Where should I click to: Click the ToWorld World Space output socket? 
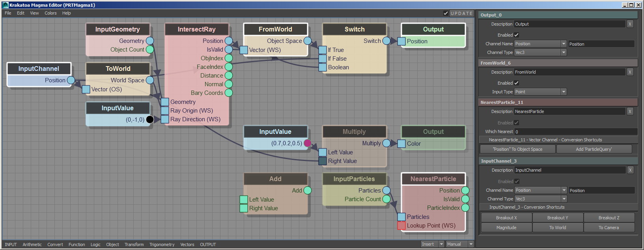(150, 80)
